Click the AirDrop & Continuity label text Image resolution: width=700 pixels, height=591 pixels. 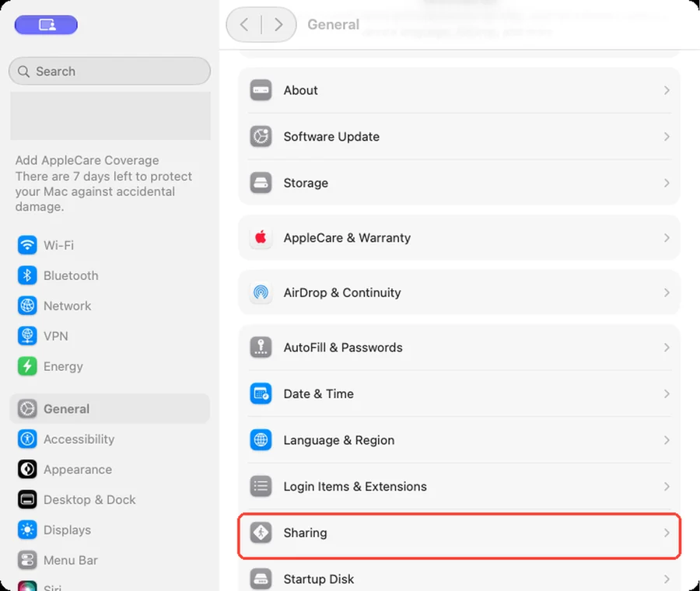342,292
